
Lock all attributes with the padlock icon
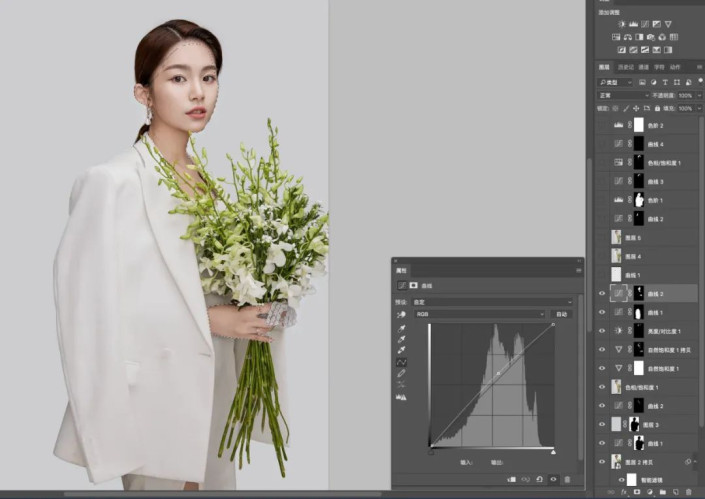pos(657,108)
